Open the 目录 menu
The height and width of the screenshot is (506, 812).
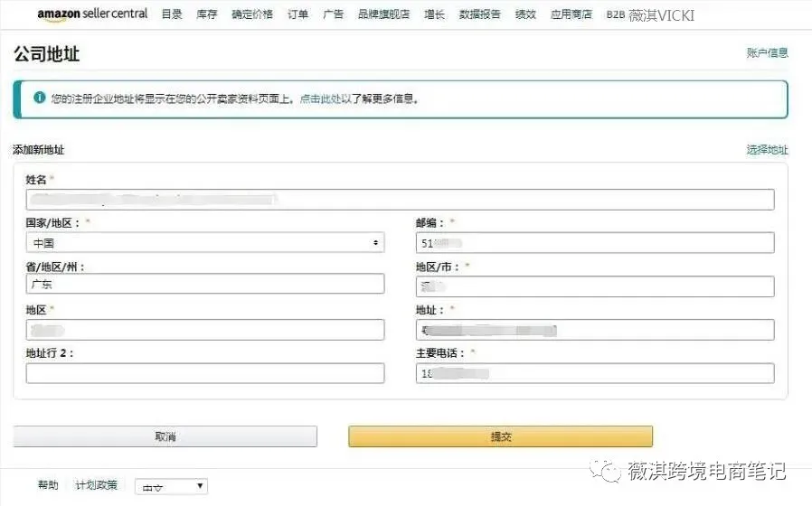172,14
